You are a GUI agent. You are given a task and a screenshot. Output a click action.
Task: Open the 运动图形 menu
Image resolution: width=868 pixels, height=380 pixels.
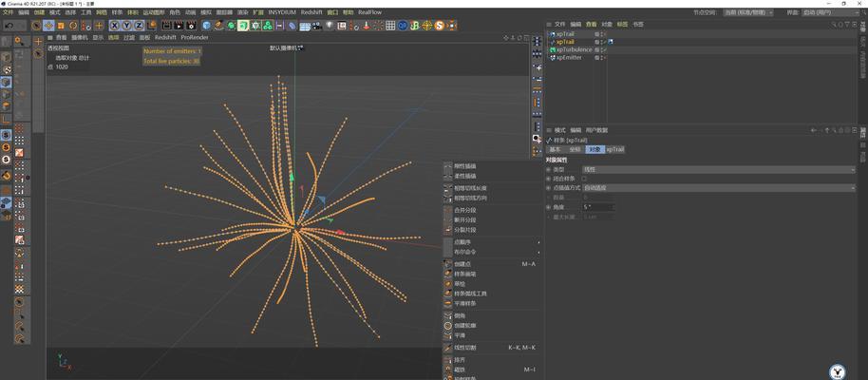pos(153,12)
